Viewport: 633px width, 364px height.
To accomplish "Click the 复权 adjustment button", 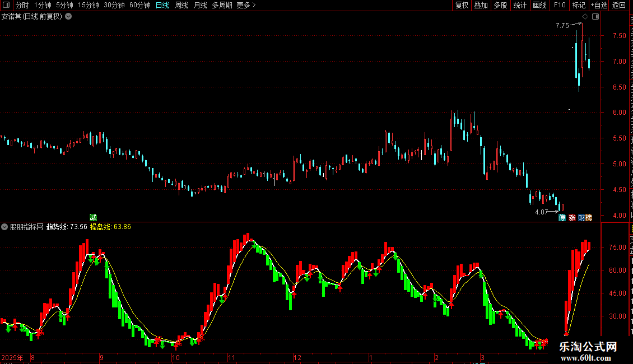I will click(462, 5).
